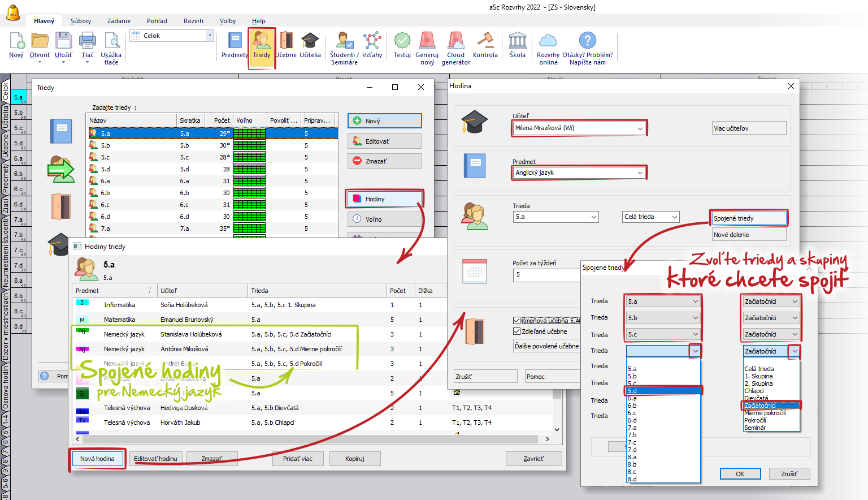Open Študenti / Semináre icon
The image size is (868, 500).
tap(344, 41)
